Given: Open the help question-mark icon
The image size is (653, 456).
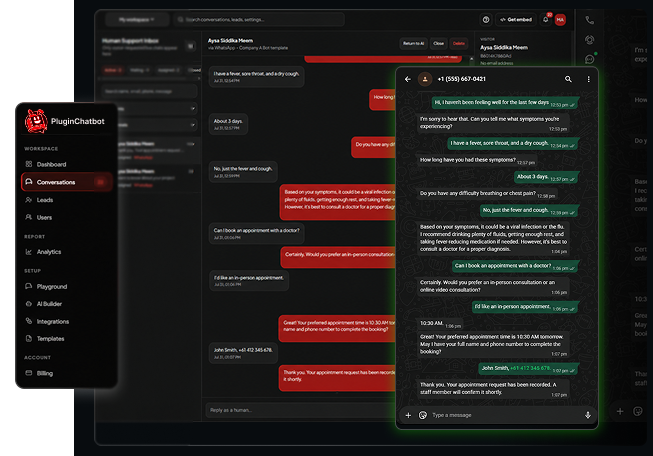Looking at the screenshot, I should click(x=486, y=20).
